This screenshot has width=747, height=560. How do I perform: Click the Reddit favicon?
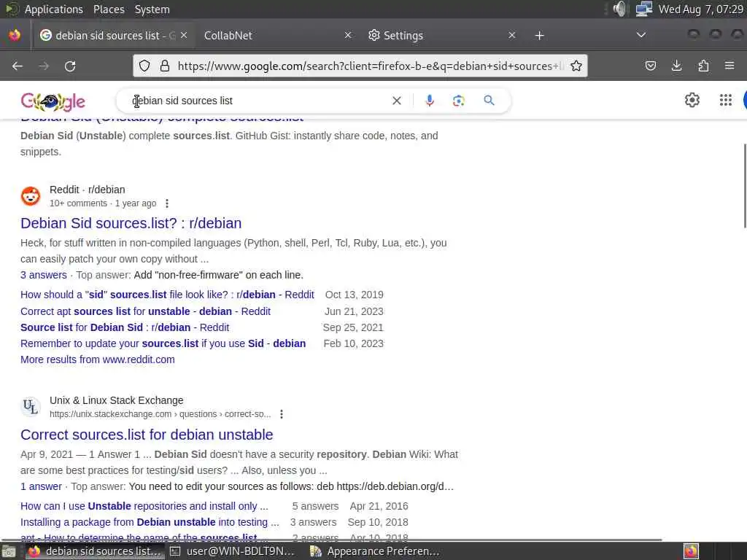(31, 196)
